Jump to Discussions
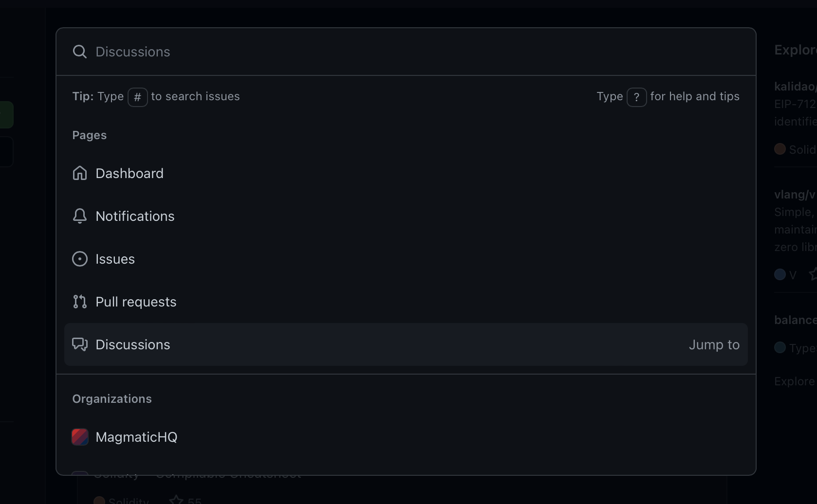 pos(714,344)
